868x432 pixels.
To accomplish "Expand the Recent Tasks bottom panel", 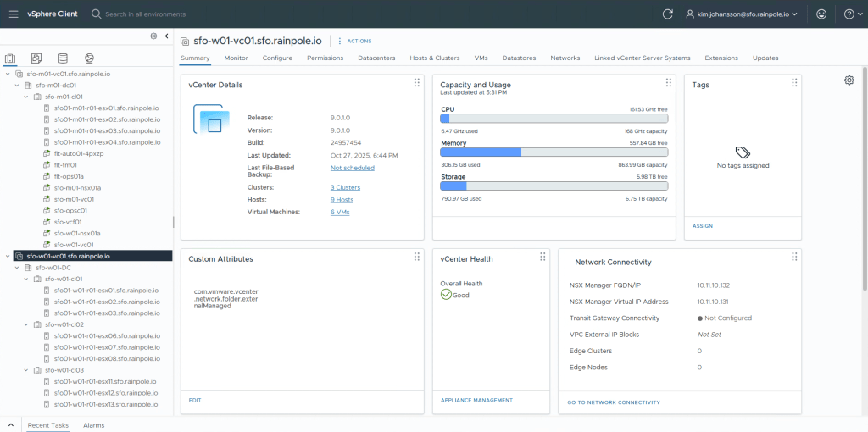I will coord(10,424).
